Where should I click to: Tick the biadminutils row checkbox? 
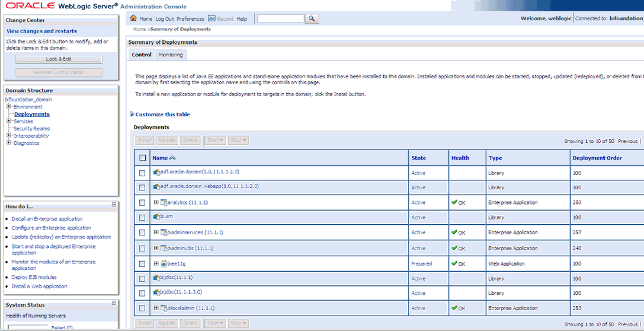click(x=142, y=249)
